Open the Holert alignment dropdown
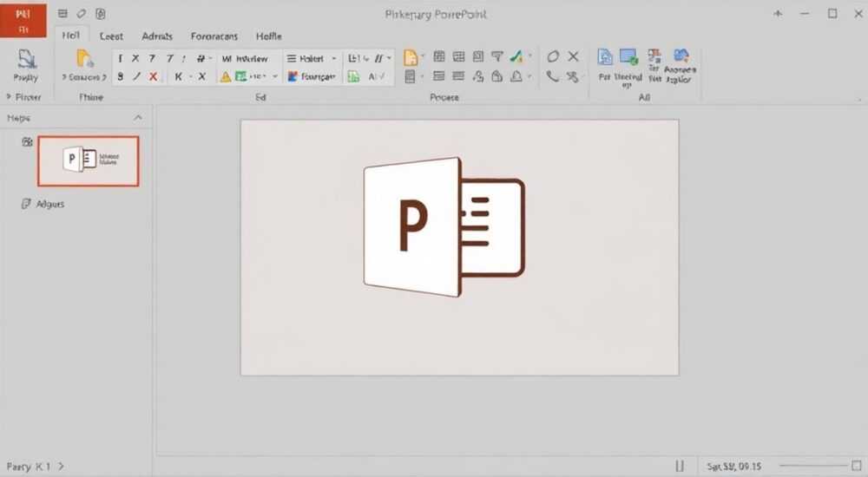The image size is (868, 477). [x=334, y=59]
